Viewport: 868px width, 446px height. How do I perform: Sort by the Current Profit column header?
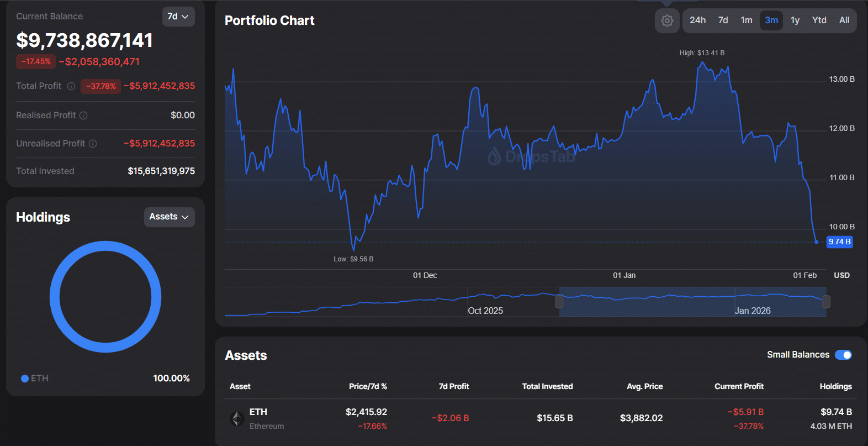739,386
